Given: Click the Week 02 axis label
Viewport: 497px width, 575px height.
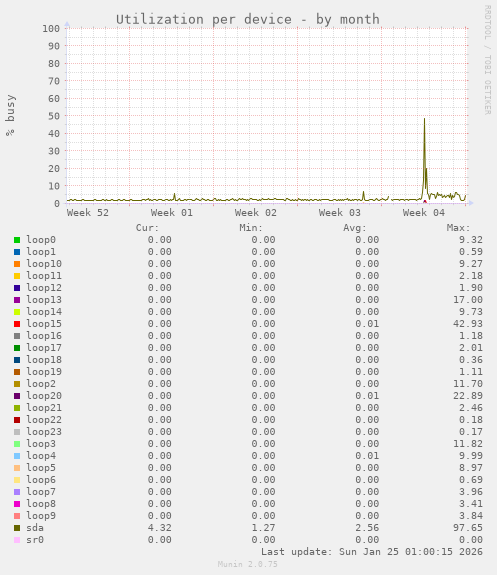Looking at the screenshot, I should 256,213.
